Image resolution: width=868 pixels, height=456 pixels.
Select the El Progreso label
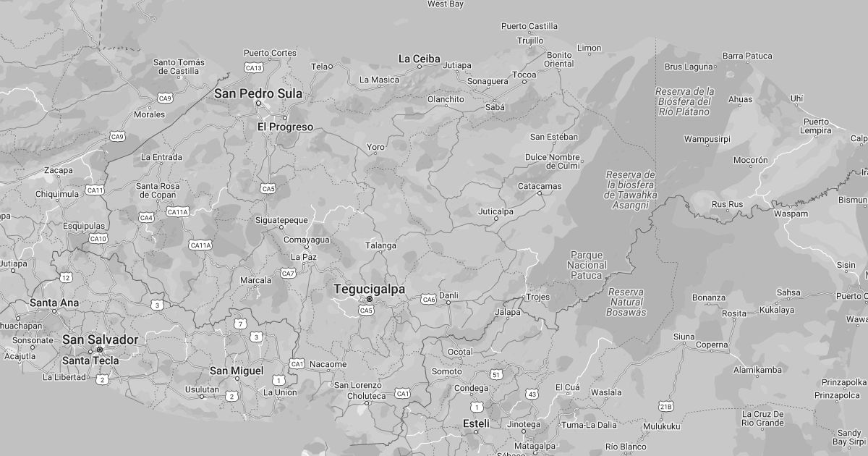click(286, 127)
